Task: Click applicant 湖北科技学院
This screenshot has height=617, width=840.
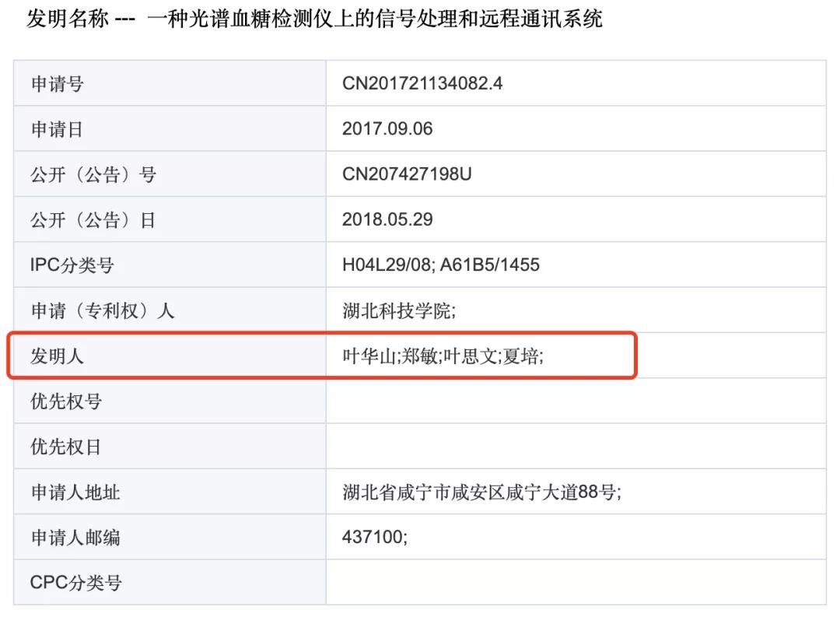Action: 399,310
